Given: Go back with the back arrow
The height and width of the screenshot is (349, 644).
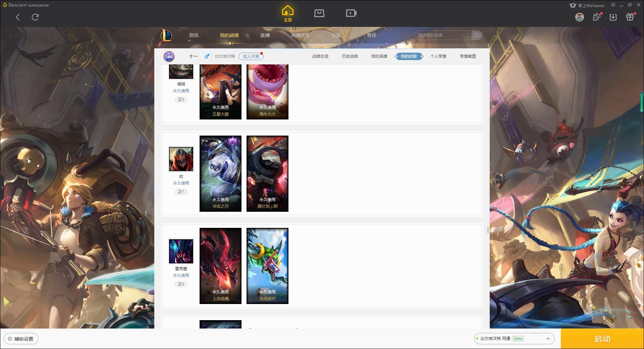Looking at the screenshot, I should [18, 17].
